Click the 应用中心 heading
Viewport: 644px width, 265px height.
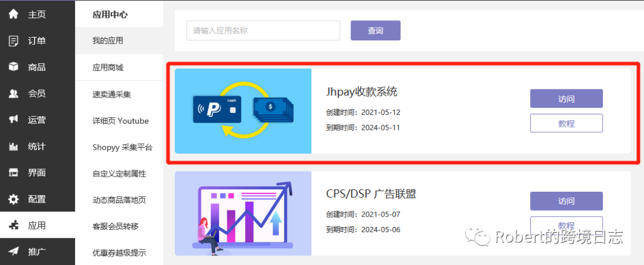coord(110,15)
